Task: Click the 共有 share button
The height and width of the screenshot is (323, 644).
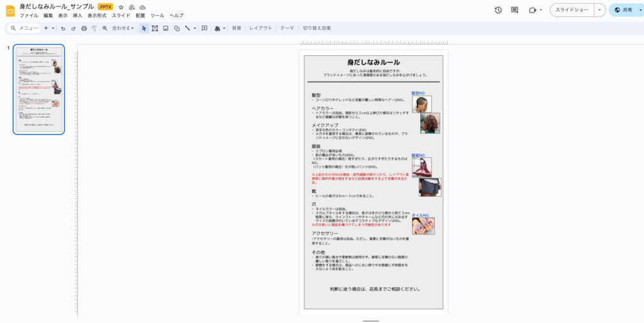Action: point(623,10)
